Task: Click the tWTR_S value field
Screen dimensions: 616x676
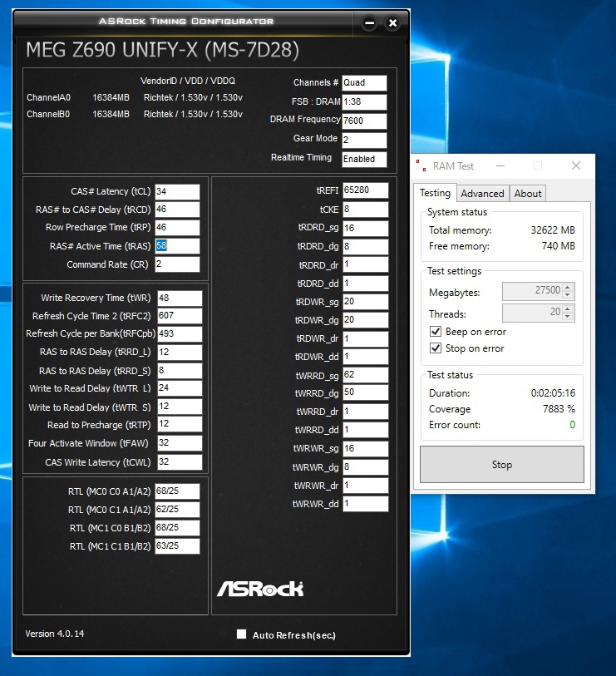Action: (180, 407)
